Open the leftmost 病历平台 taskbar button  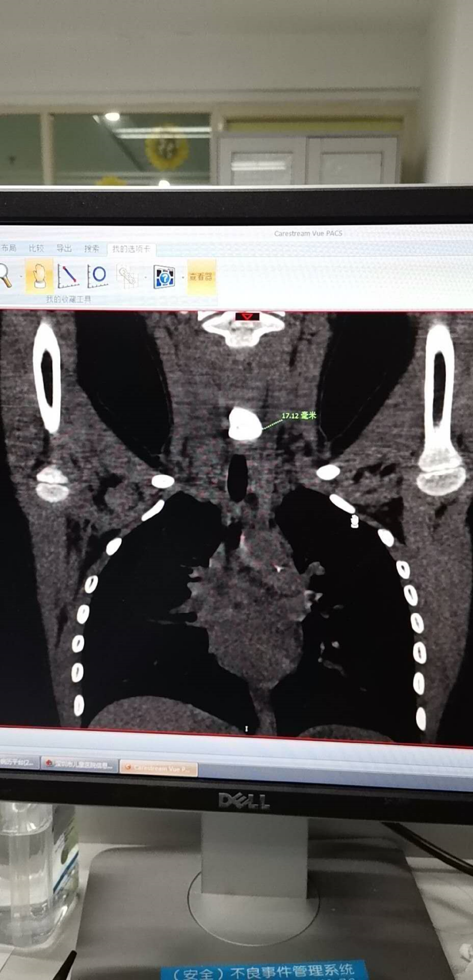tap(19, 762)
